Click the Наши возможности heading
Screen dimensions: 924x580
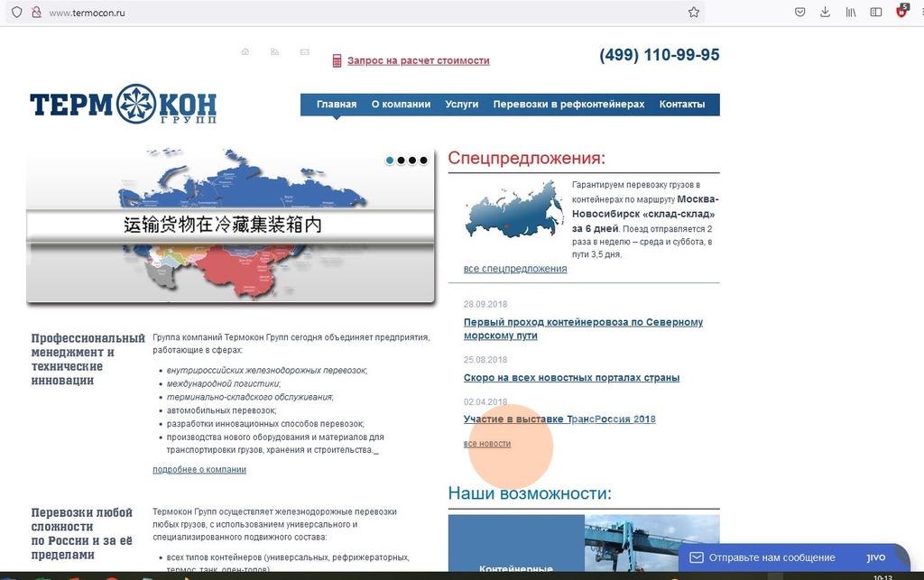click(530, 493)
